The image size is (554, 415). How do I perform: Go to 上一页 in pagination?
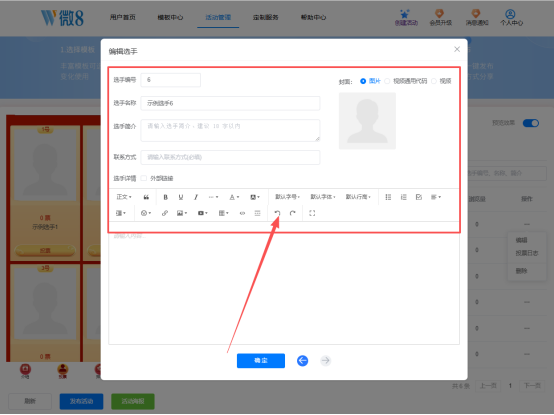pyautogui.click(x=488, y=386)
